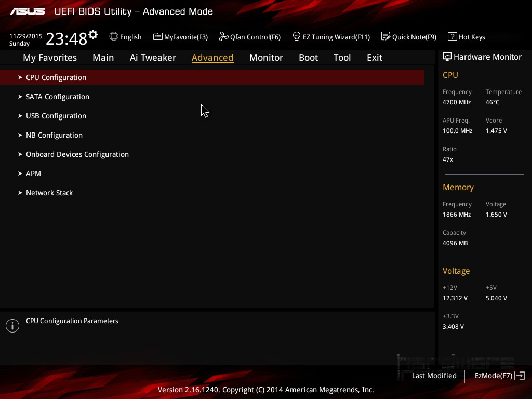Click the MyFavorite list icon

pos(158,36)
